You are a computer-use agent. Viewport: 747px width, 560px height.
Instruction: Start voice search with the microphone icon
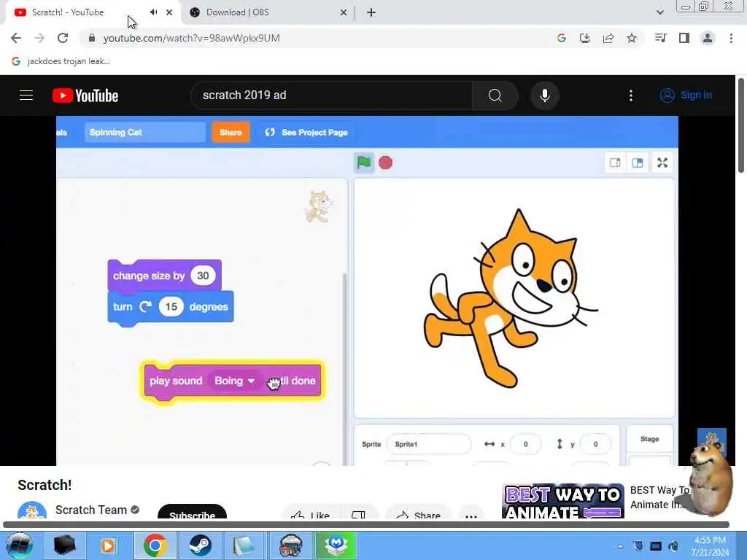pos(544,96)
